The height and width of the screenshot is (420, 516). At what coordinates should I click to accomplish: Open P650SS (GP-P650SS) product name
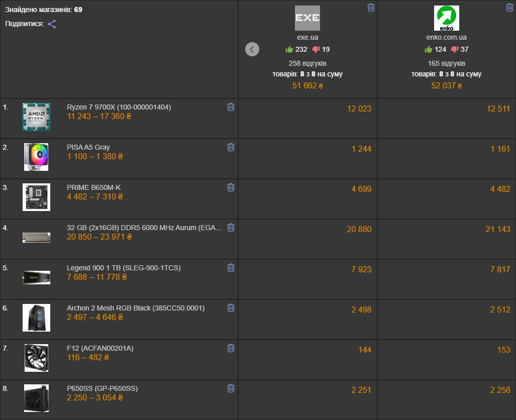102,388
